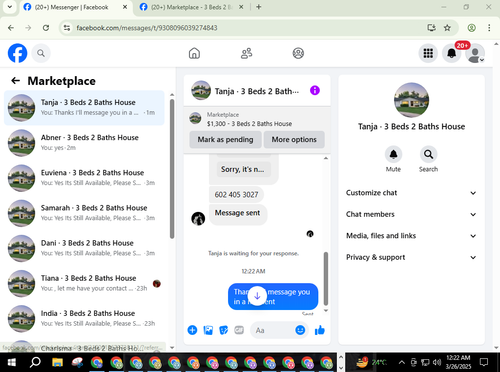This screenshot has height=372, width=500.
Task: Click the chat header Tanja - 3 Beds 2 Bath title
Action: coord(257,91)
